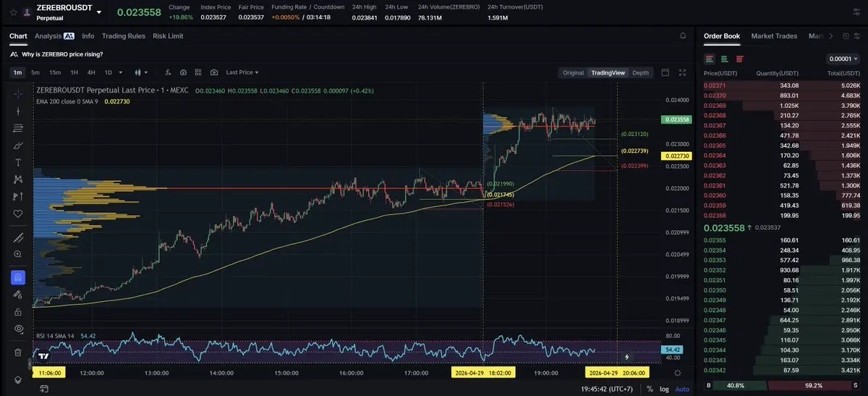Open the Info tab
Viewport: 868px width, 396px height.
tap(88, 35)
